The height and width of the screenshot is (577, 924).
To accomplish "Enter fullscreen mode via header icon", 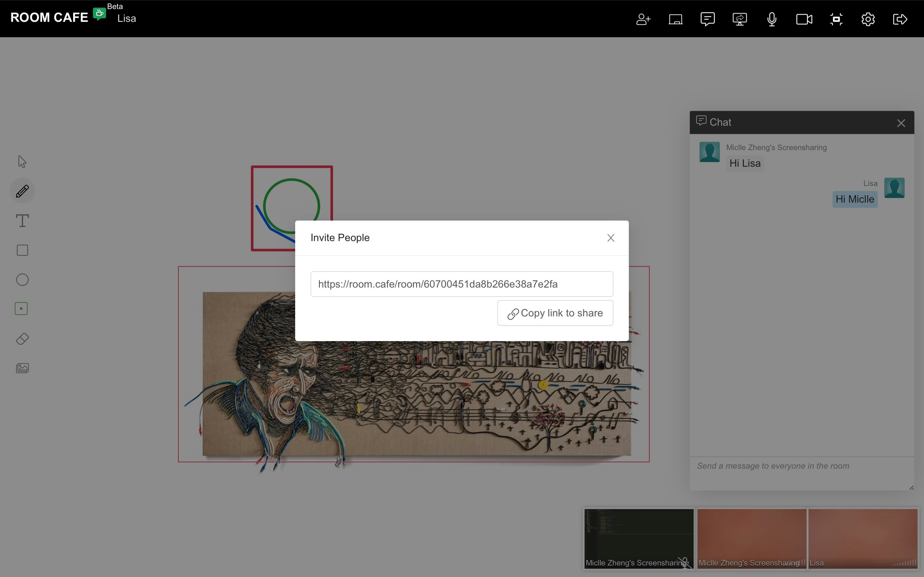I will pyautogui.click(x=836, y=19).
